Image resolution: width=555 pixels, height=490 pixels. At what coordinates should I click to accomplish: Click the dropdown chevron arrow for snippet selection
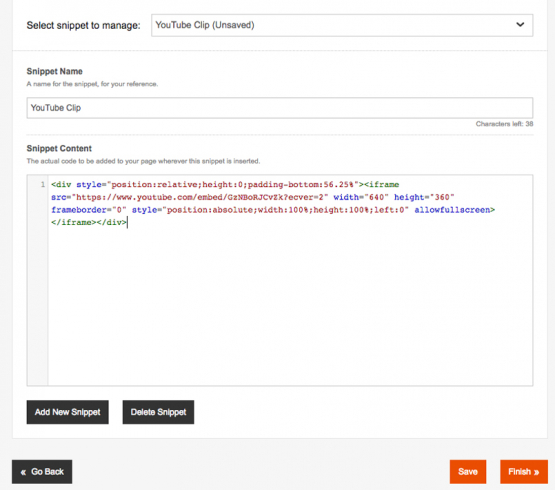point(520,25)
